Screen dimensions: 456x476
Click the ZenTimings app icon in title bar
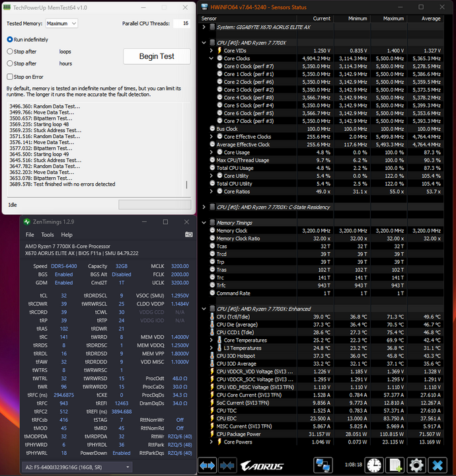(27, 222)
